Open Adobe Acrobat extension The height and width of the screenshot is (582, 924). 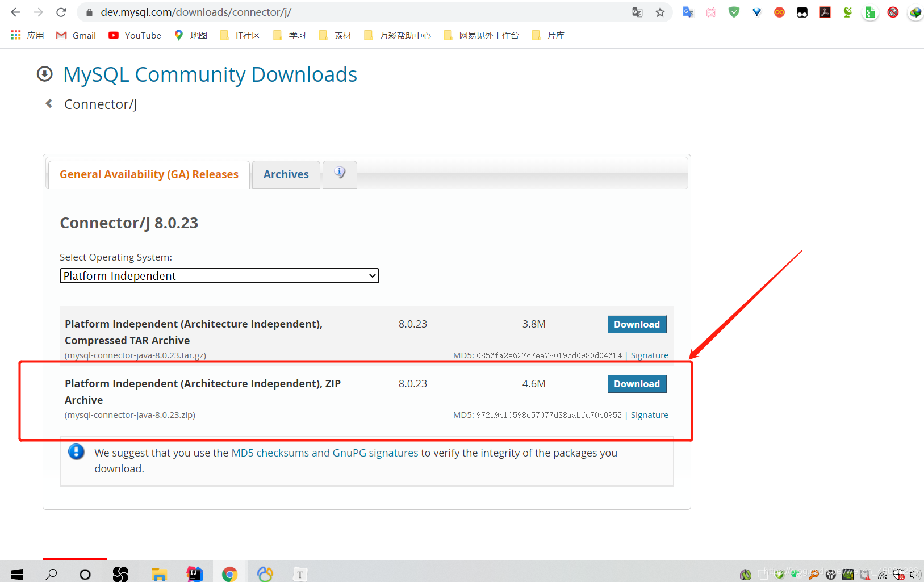click(825, 12)
